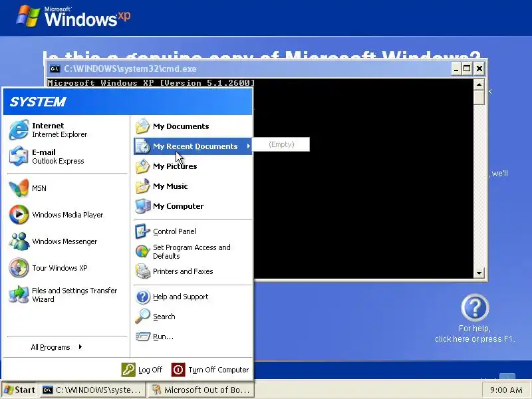The height and width of the screenshot is (399, 532).
Task: Click the 'Tour Windows XP' label
Action: click(60, 268)
